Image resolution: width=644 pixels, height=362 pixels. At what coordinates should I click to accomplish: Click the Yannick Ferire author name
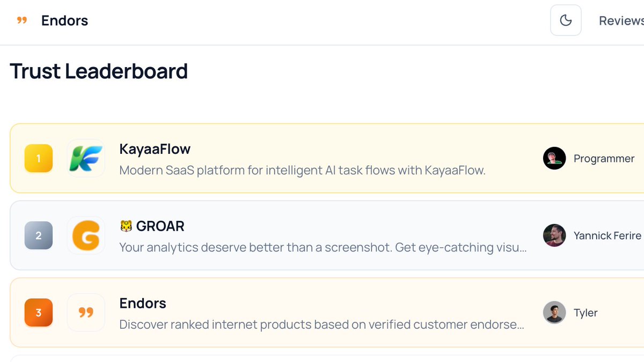[608, 235]
